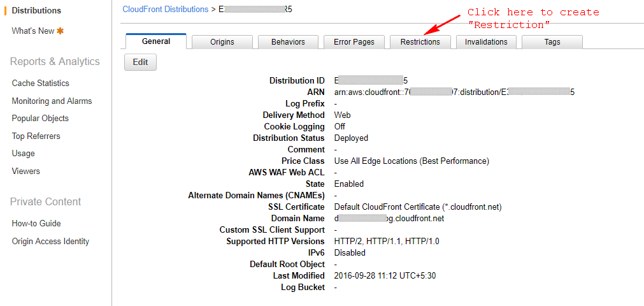Open the Usage report
644x306 pixels.
(x=23, y=154)
